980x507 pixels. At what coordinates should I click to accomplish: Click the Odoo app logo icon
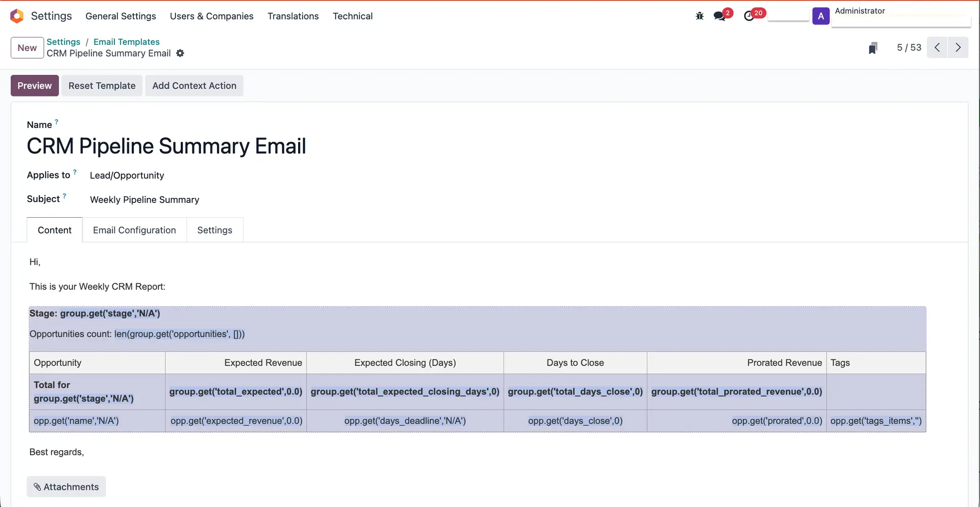pos(17,16)
